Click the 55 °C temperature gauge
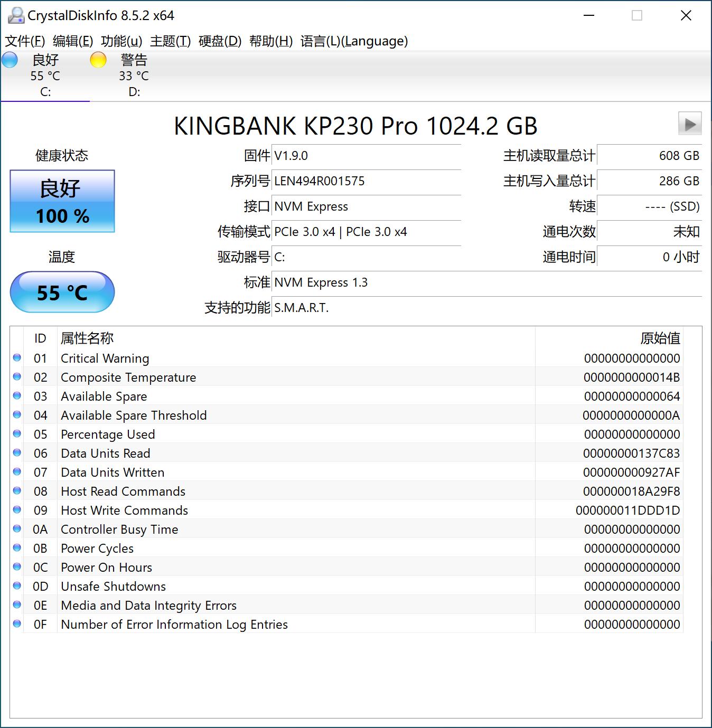 pyautogui.click(x=62, y=291)
